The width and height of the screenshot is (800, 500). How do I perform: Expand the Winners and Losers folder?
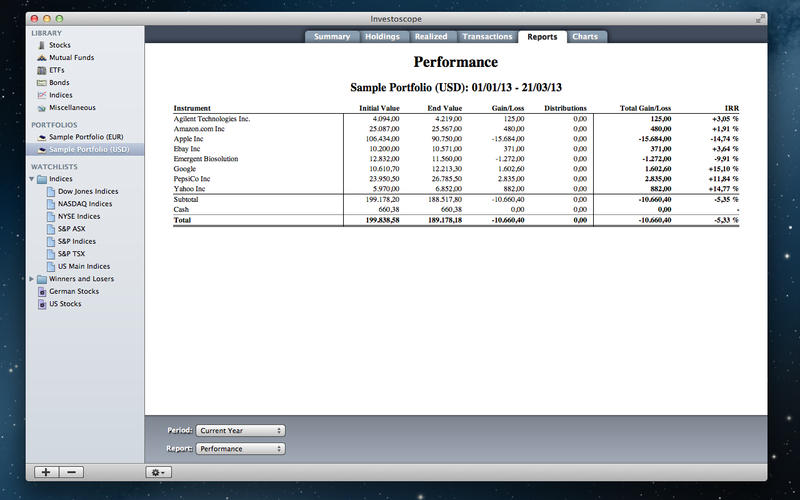32,279
